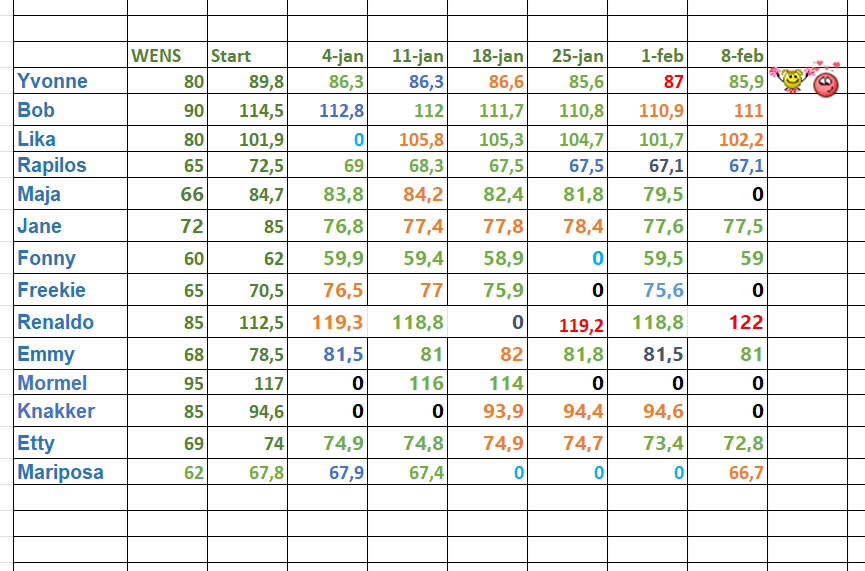This screenshot has width=865, height=571.
Task: Select the name cell Yvonne
Action: (53, 81)
